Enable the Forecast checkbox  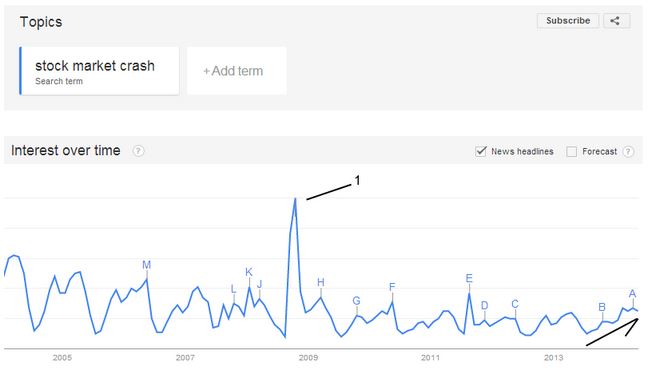(x=571, y=151)
